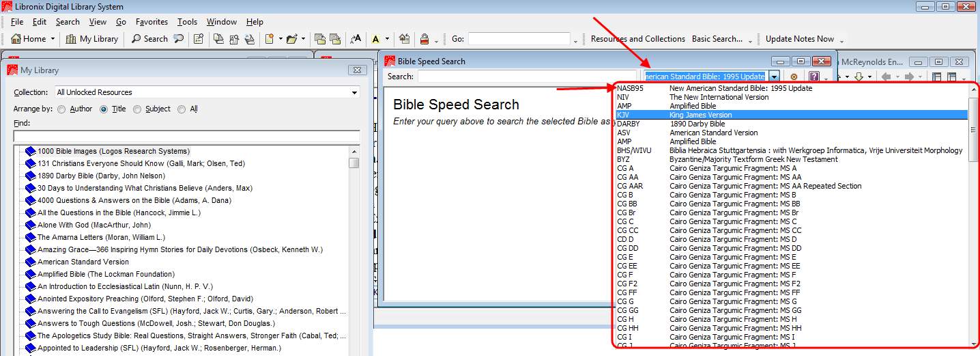The width and height of the screenshot is (980, 356).
Task: Open the Go menu
Action: coord(121,22)
